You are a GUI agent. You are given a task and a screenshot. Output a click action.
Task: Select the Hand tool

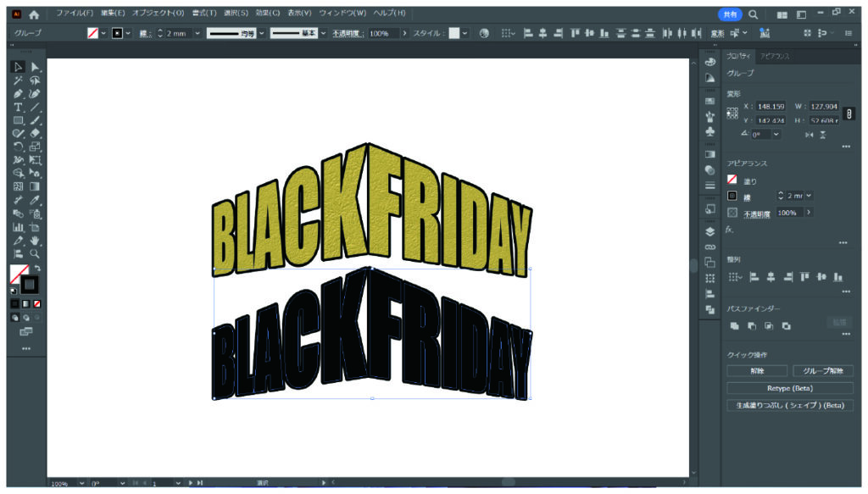pyautogui.click(x=35, y=241)
